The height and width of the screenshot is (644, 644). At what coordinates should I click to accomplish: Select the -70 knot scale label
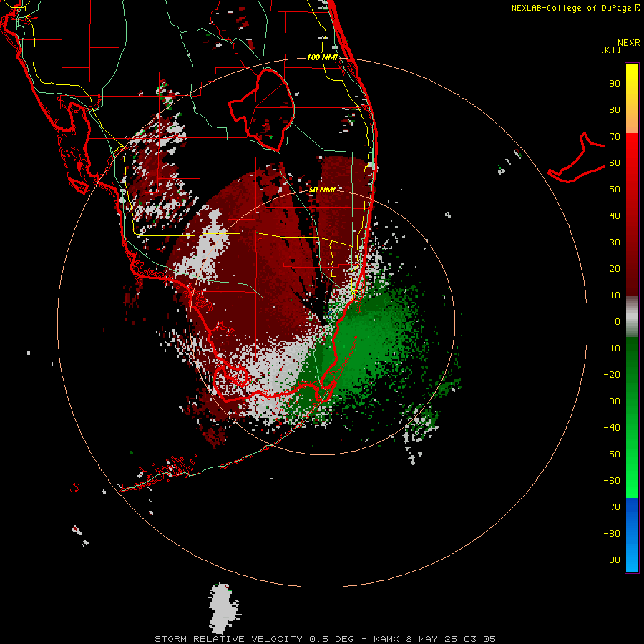[612, 507]
